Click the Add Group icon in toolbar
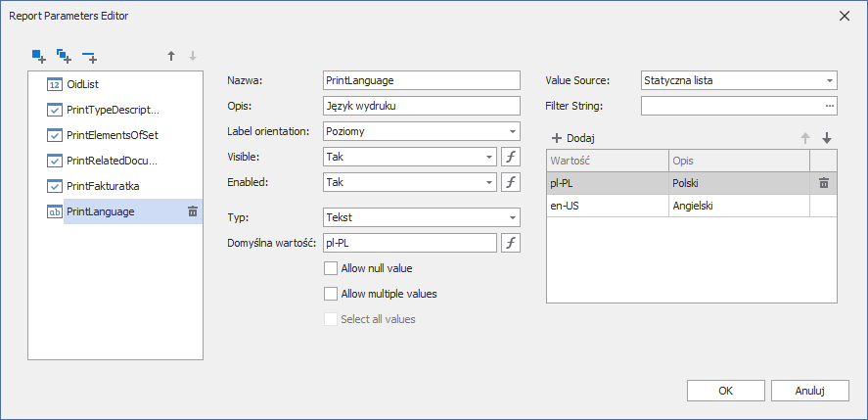Image resolution: width=868 pixels, height=420 pixels. 65,57
